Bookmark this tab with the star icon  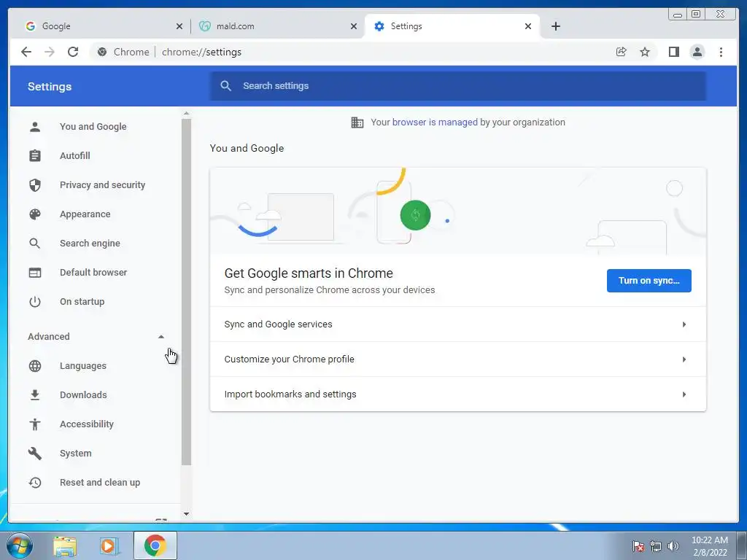645,52
